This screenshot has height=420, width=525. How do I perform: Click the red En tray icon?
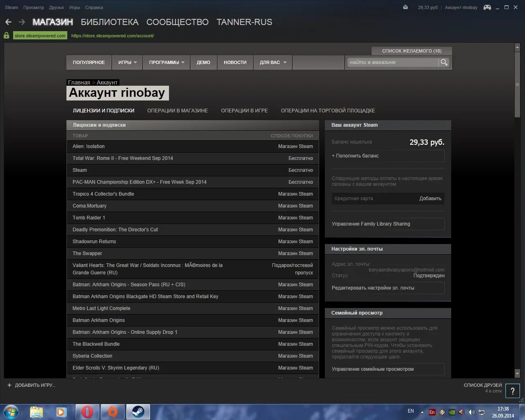point(432,412)
